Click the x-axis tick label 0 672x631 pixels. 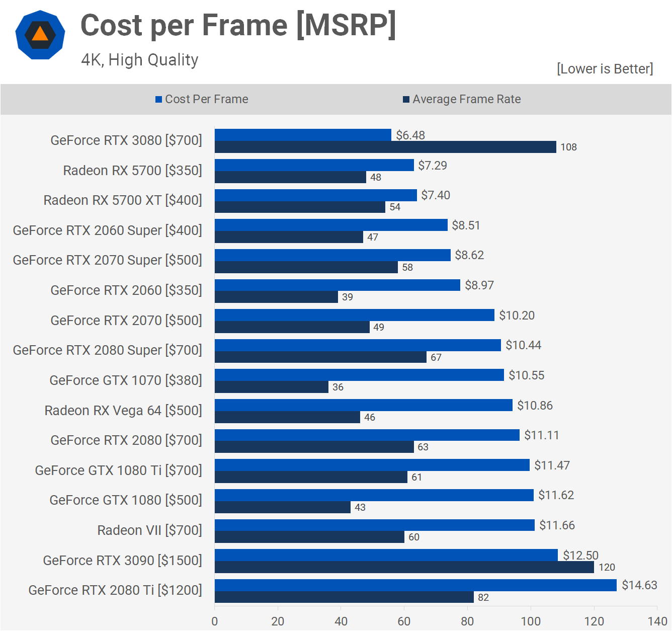tap(215, 621)
